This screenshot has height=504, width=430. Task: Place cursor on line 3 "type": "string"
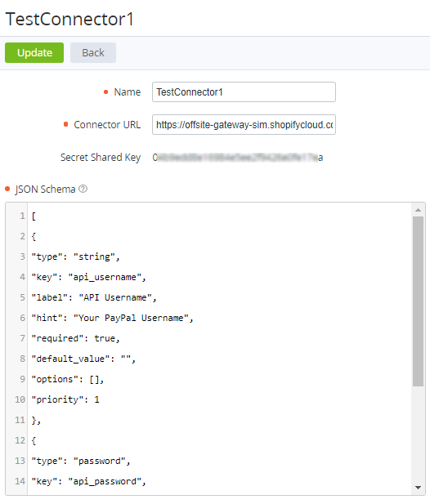click(x=75, y=256)
